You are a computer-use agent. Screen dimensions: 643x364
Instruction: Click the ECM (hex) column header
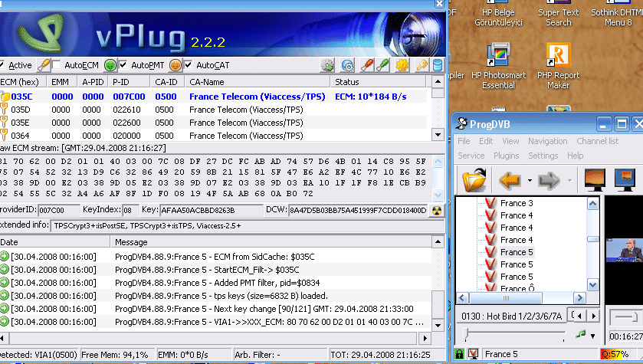point(23,82)
